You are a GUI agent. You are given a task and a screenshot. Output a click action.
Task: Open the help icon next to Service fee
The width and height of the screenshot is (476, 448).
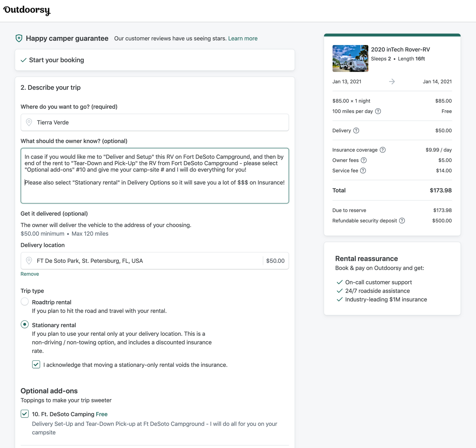click(363, 171)
